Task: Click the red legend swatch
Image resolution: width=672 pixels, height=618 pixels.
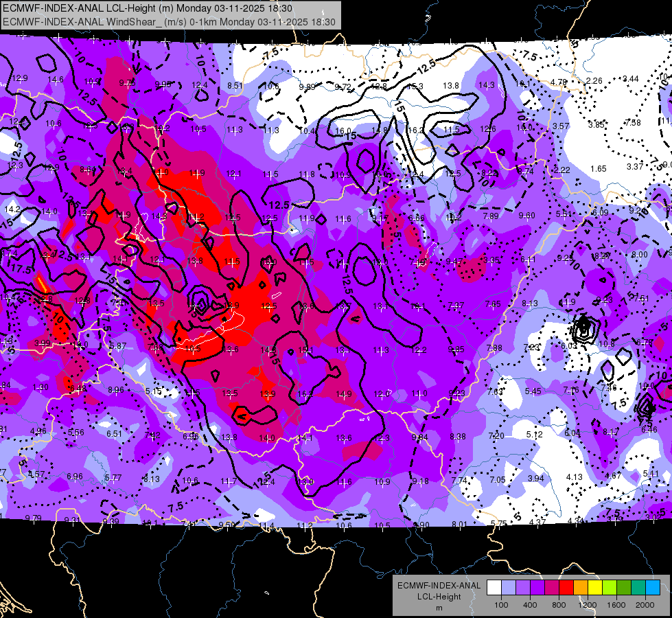Action: tap(566, 588)
